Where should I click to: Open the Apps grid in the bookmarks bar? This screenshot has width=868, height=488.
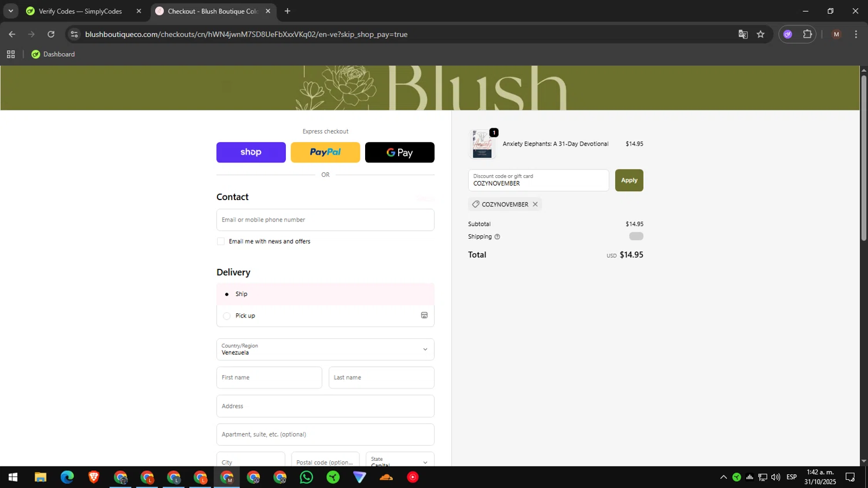[x=10, y=54]
